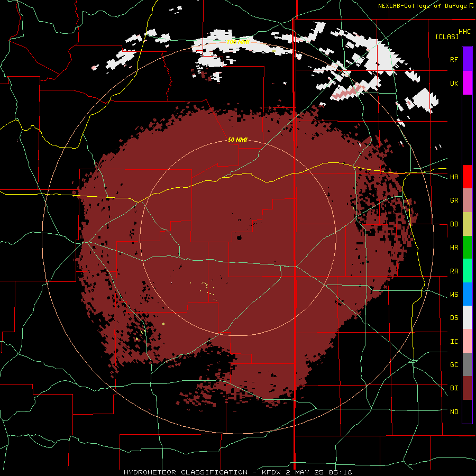This screenshot has width=476, height=476.
Task: Click the ND black legend swatch
Action: pos(467,411)
